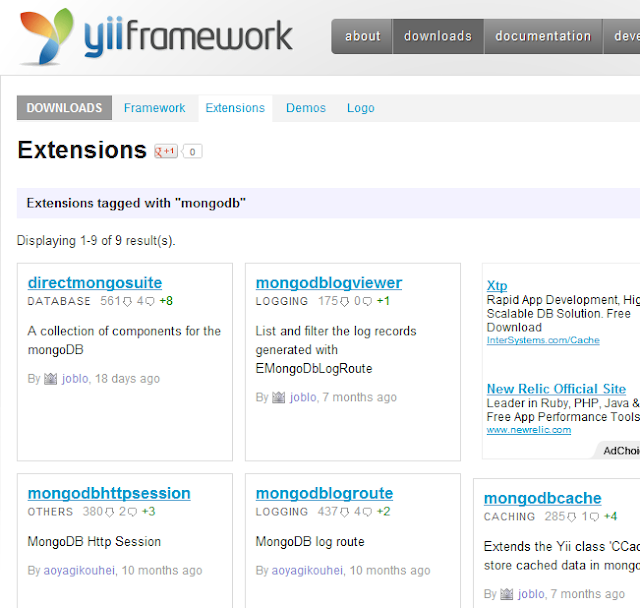Open the directmongosuite extension

[95, 282]
